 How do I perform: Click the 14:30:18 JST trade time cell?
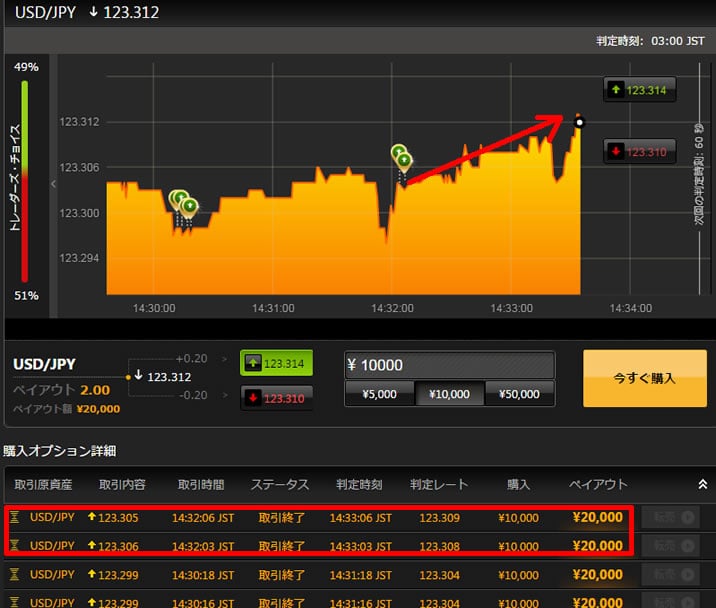pyautogui.click(x=203, y=575)
